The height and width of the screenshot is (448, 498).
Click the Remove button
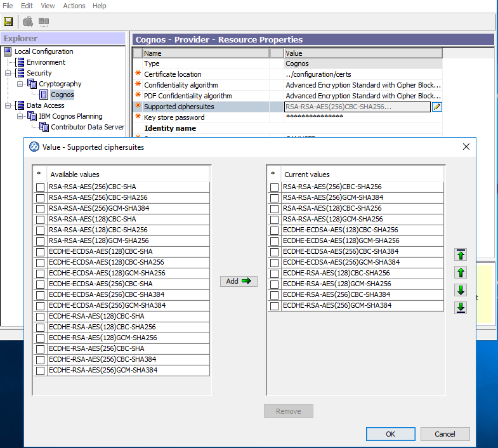(289, 411)
